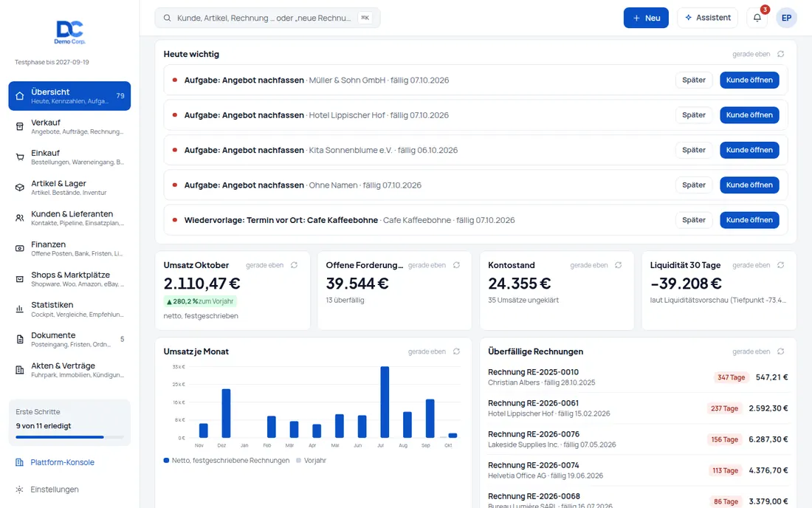Open the Verkauf menu item
812x508 pixels.
(x=69, y=126)
